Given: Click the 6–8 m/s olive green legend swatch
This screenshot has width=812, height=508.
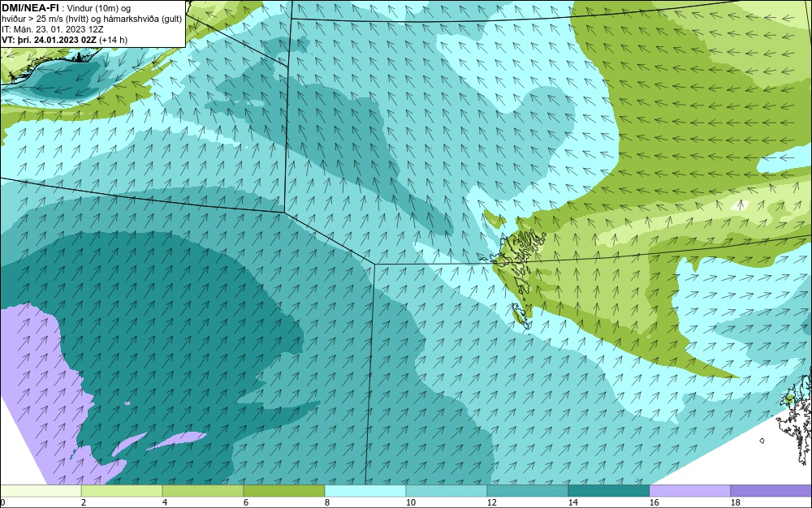Looking at the screenshot, I should pos(283,490).
